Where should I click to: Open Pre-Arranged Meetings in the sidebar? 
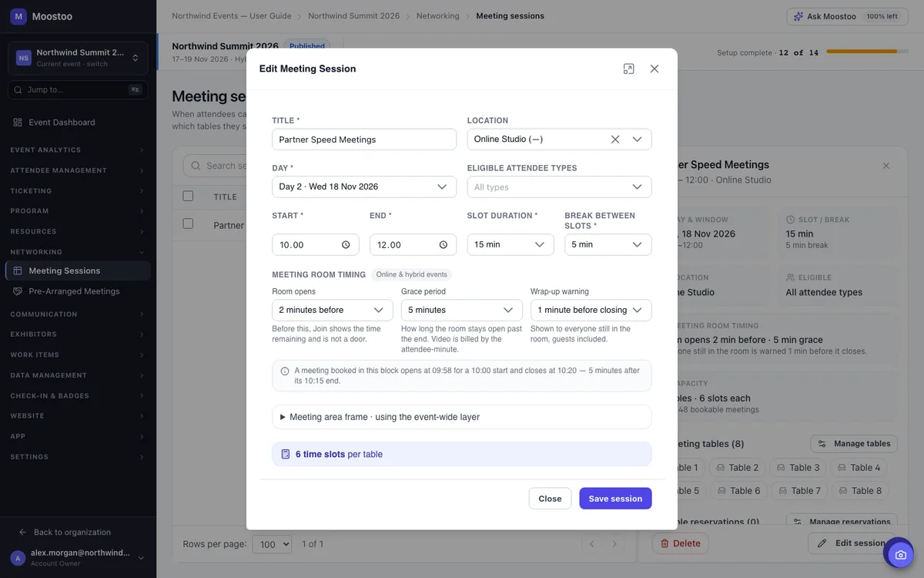coord(74,291)
